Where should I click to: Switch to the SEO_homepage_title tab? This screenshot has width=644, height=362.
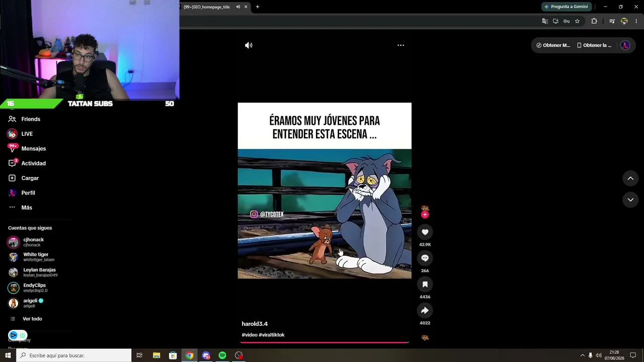point(206,7)
